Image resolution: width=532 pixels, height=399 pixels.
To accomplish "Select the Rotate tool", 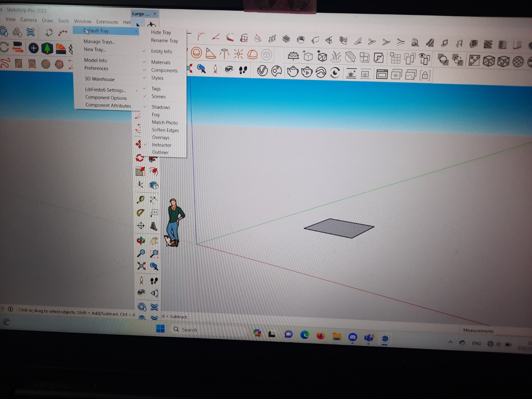I will click(x=140, y=158).
